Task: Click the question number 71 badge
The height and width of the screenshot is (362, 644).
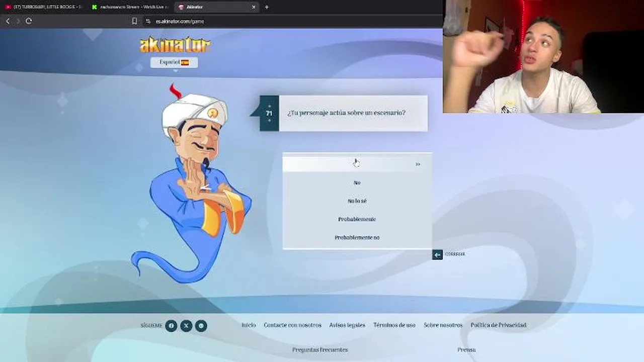Action: pyautogui.click(x=269, y=113)
